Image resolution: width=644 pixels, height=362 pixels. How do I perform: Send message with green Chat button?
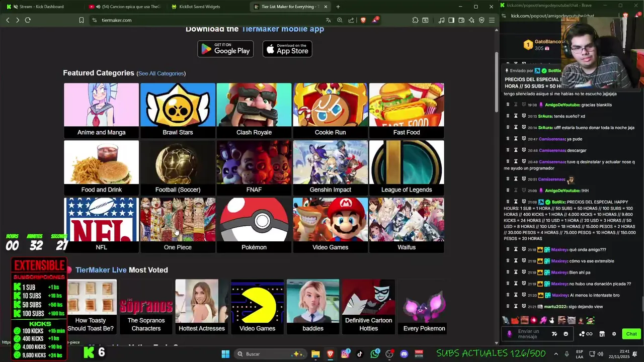(x=631, y=334)
